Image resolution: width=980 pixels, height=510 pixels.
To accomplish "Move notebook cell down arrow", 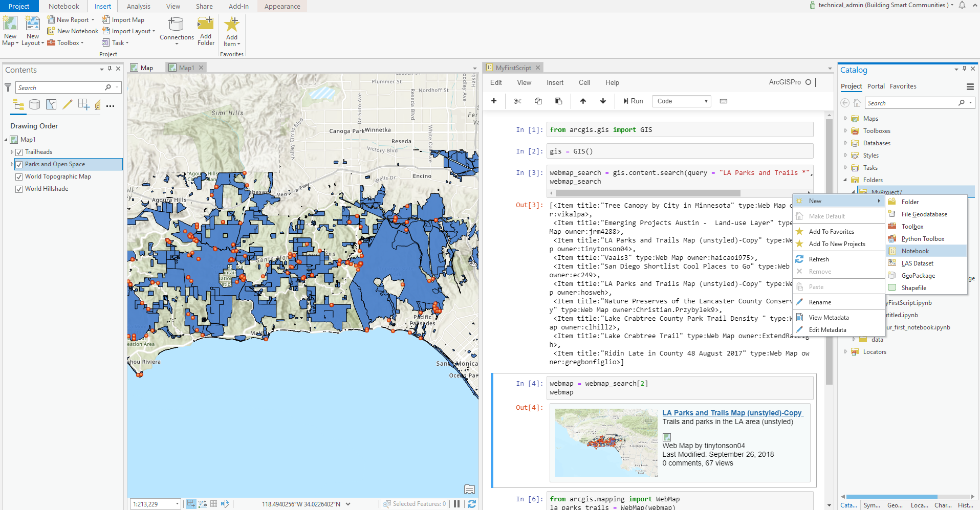I will point(603,101).
